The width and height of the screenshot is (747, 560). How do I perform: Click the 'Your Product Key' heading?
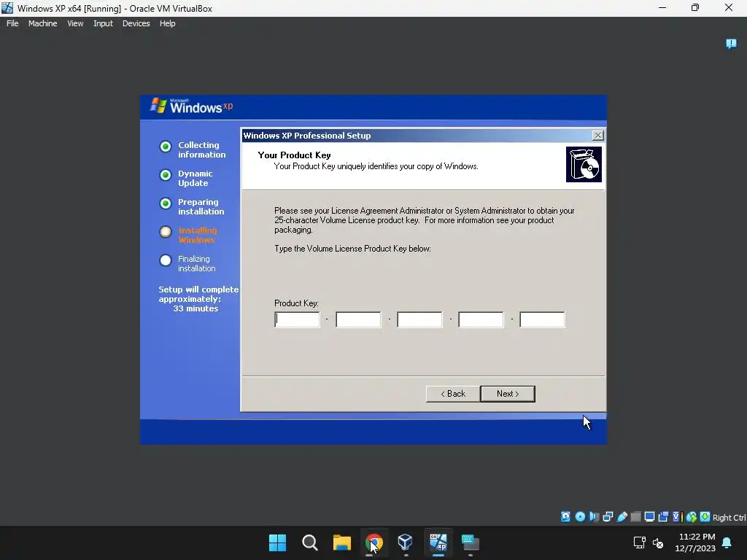click(x=295, y=155)
